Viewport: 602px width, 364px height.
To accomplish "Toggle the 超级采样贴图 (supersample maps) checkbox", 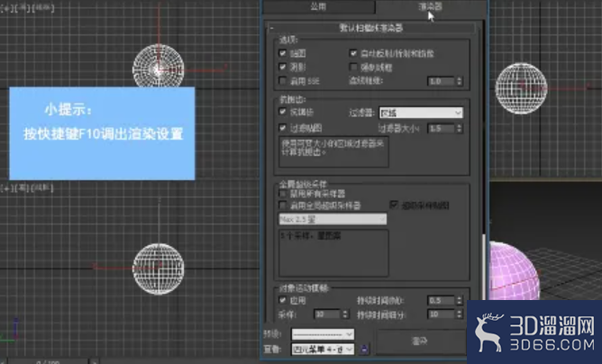I will point(394,205).
